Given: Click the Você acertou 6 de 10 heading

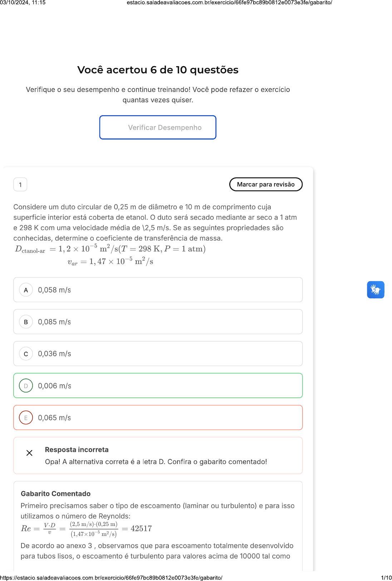Looking at the screenshot, I should click(x=158, y=70).
